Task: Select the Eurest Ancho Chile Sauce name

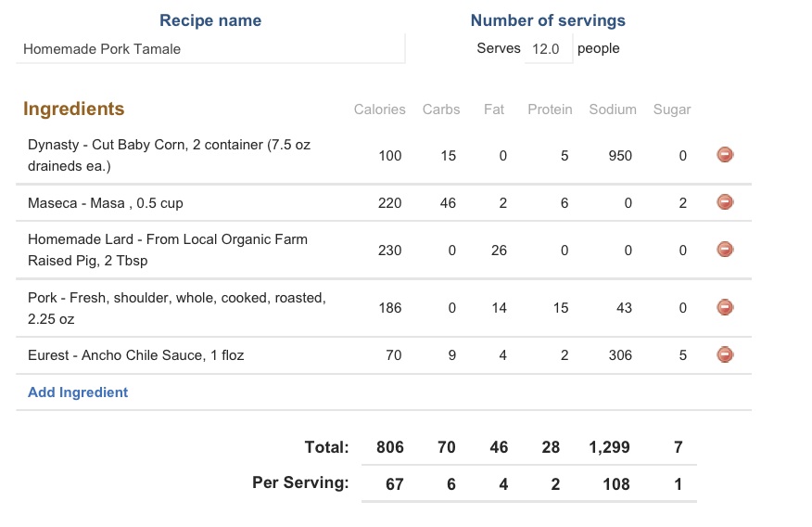Action: click(136, 354)
